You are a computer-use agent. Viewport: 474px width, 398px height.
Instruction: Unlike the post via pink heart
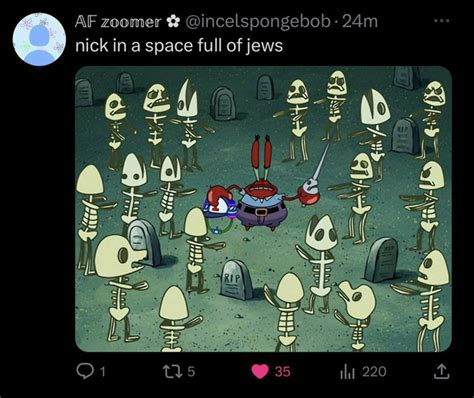[x=260, y=372]
